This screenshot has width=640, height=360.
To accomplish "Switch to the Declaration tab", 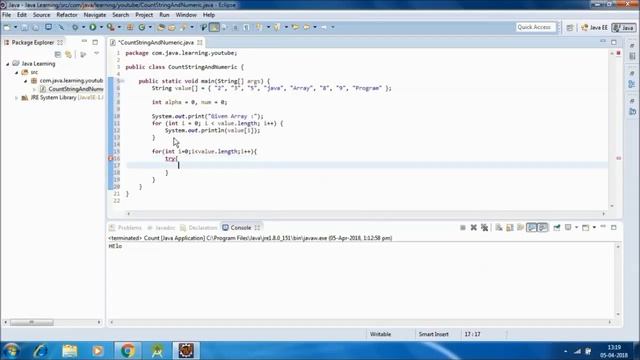I will (x=199, y=227).
